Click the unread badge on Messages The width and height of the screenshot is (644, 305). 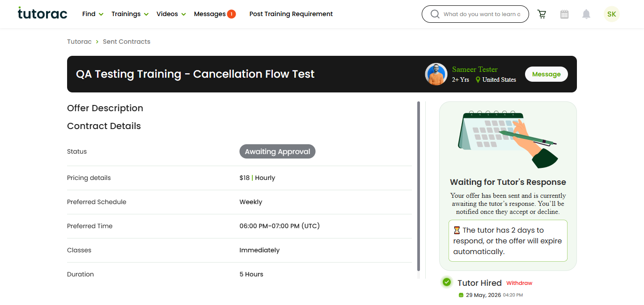[x=231, y=14]
